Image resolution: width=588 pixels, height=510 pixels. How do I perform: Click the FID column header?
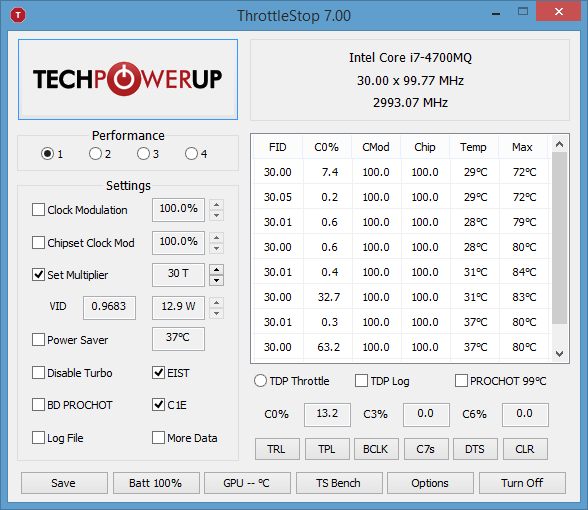click(x=278, y=147)
